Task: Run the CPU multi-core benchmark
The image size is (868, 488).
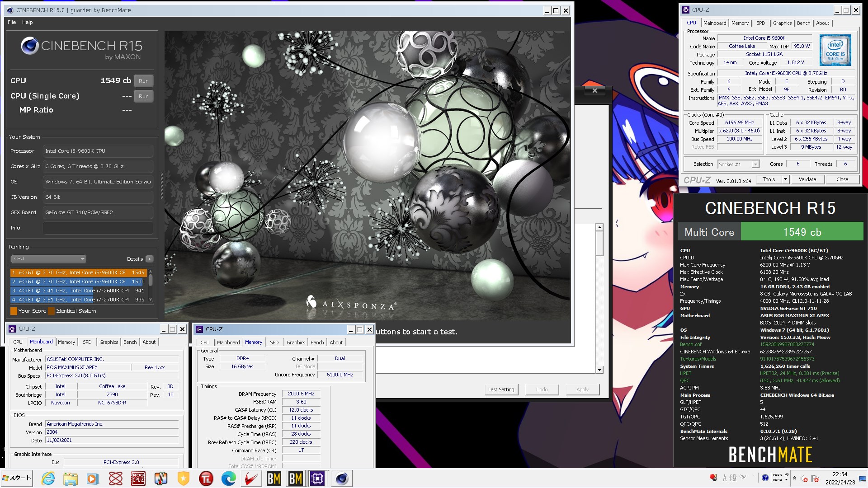Action: click(144, 81)
